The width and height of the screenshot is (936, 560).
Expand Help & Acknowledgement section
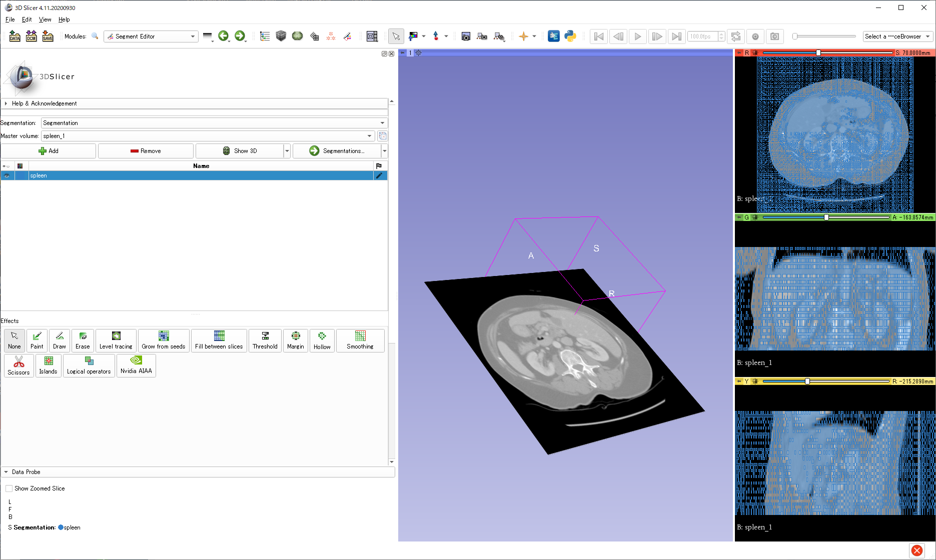coord(194,103)
